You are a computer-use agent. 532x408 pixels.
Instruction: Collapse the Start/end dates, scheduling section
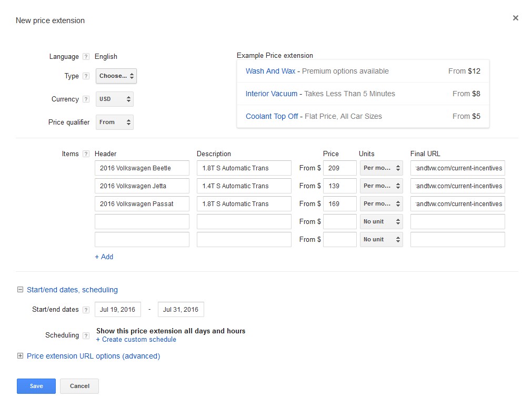(x=20, y=289)
